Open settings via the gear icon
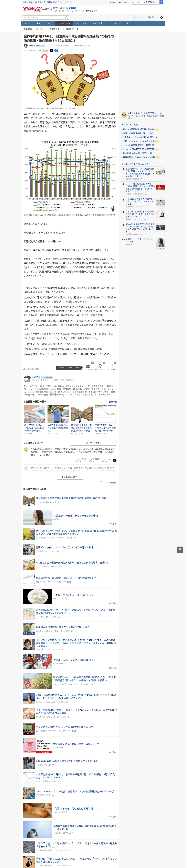The image size is (186, 868). click(161, 18)
